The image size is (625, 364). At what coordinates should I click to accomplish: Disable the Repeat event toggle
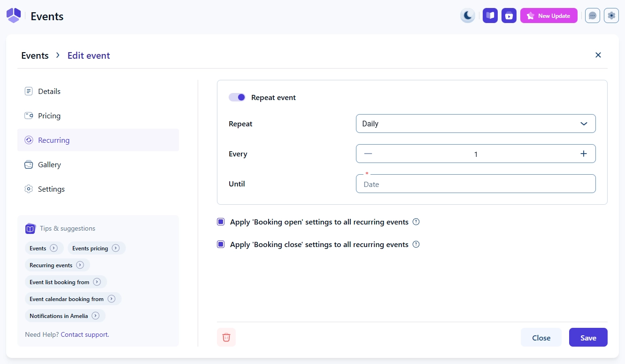(x=237, y=97)
